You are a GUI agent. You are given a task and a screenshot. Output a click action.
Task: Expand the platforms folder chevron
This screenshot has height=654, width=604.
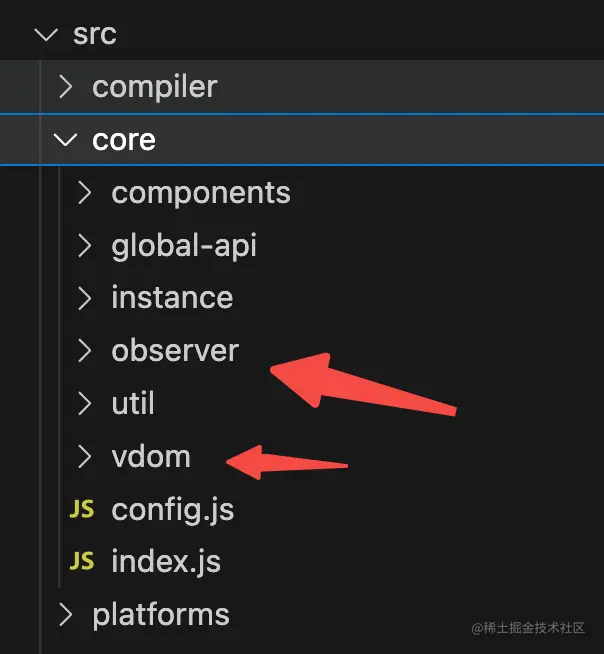[66, 614]
